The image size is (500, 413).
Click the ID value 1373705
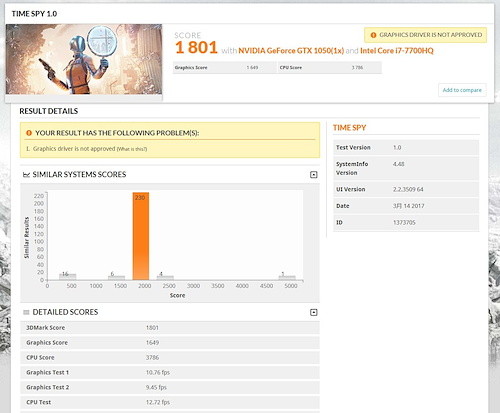pyautogui.click(x=404, y=222)
